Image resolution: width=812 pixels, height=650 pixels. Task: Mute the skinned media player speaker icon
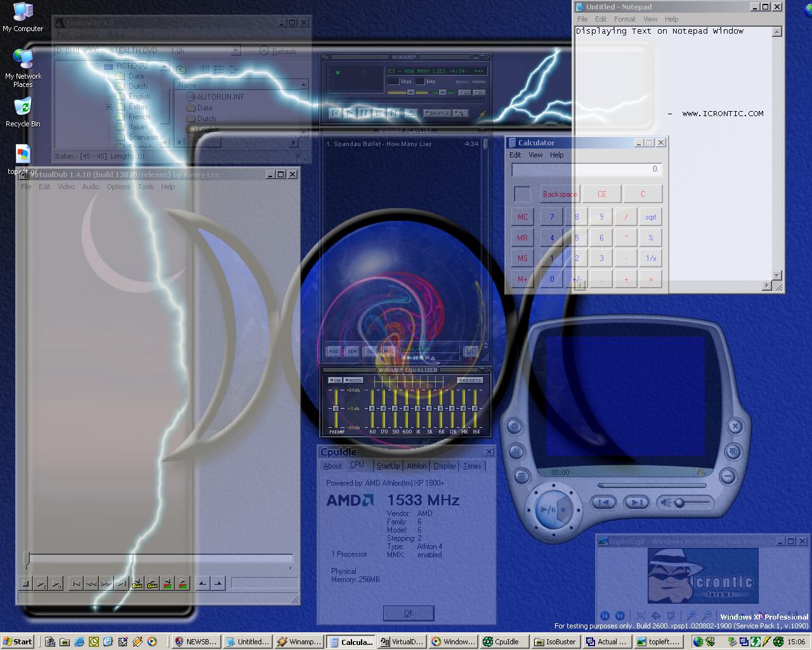tap(665, 503)
